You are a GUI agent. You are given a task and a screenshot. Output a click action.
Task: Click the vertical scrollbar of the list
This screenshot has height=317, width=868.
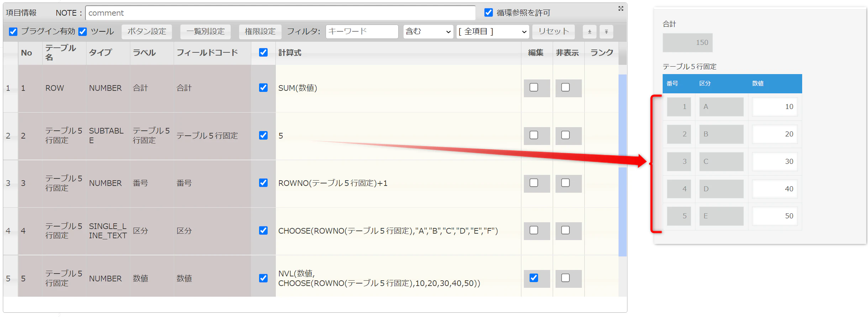click(x=622, y=165)
